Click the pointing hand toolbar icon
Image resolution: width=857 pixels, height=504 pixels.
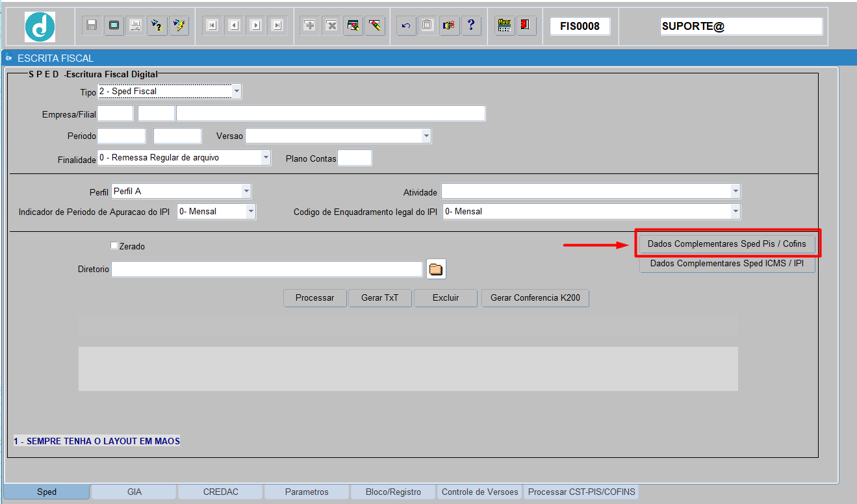pyautogui.click(x=449, y=26)
